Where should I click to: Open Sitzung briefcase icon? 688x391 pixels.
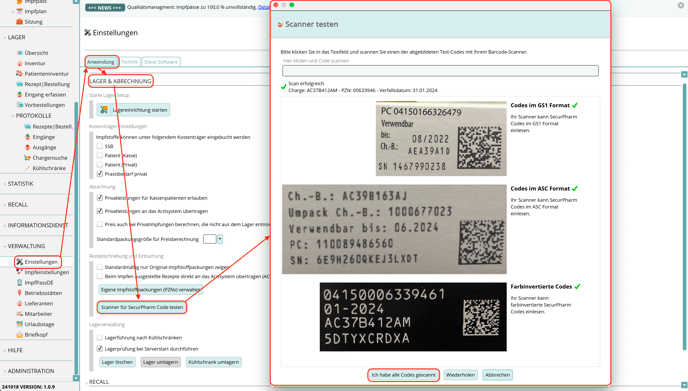[x=19, y=22]
